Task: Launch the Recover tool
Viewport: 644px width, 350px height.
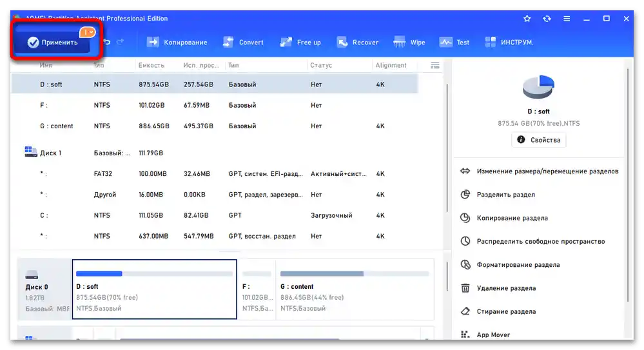Action: coord(357,43)
